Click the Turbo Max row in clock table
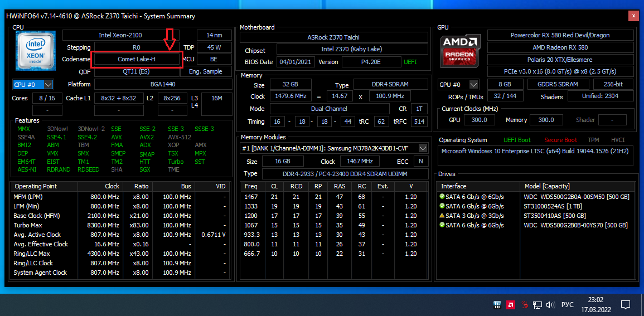 point(119,225)
